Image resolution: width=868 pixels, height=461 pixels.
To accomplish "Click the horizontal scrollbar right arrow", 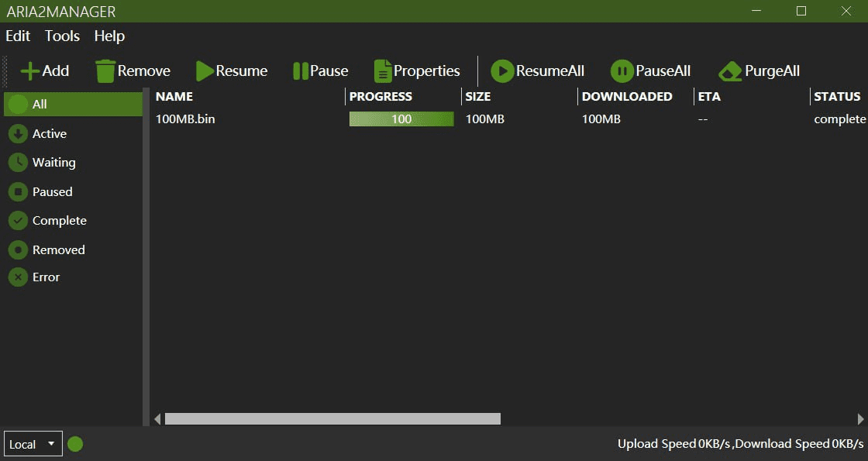I will [861, 419].
